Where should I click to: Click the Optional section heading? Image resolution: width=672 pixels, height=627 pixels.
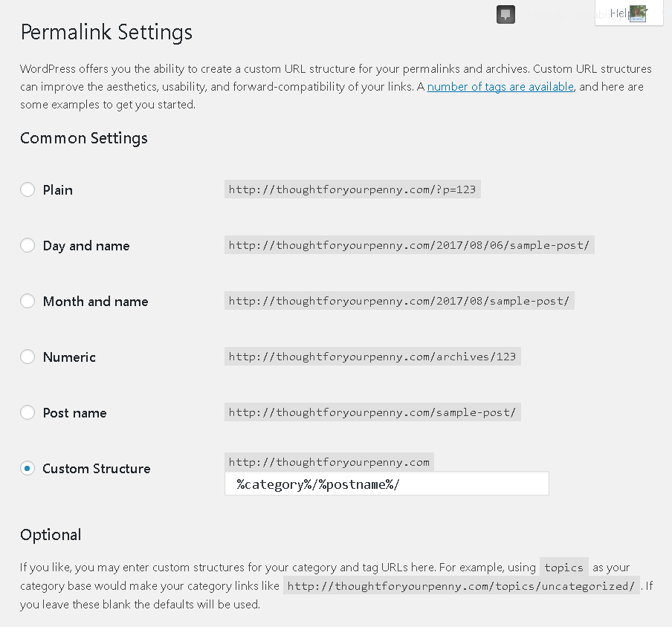51,534
